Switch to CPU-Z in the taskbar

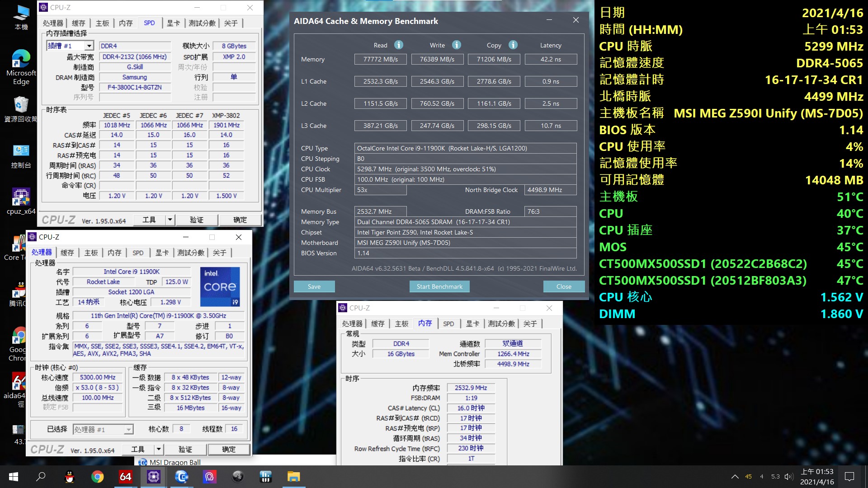tap(153, 477)
